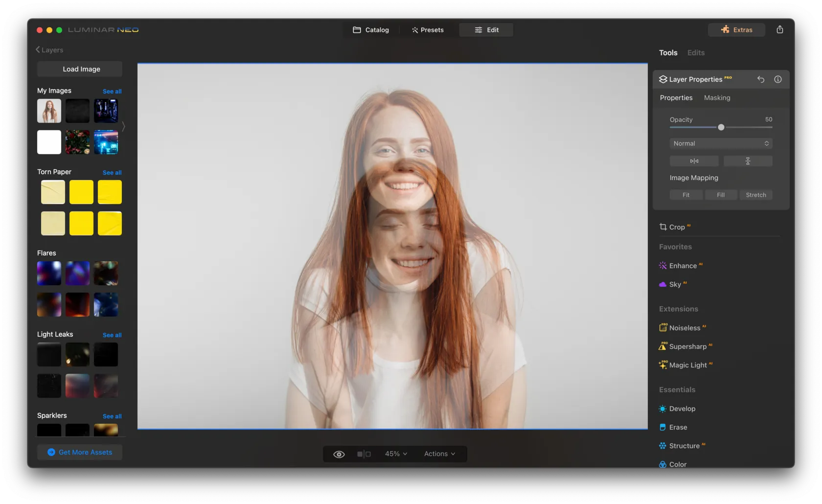
Task: Flip layer horizontally using the mirror icon
Action: pos(694,161)
